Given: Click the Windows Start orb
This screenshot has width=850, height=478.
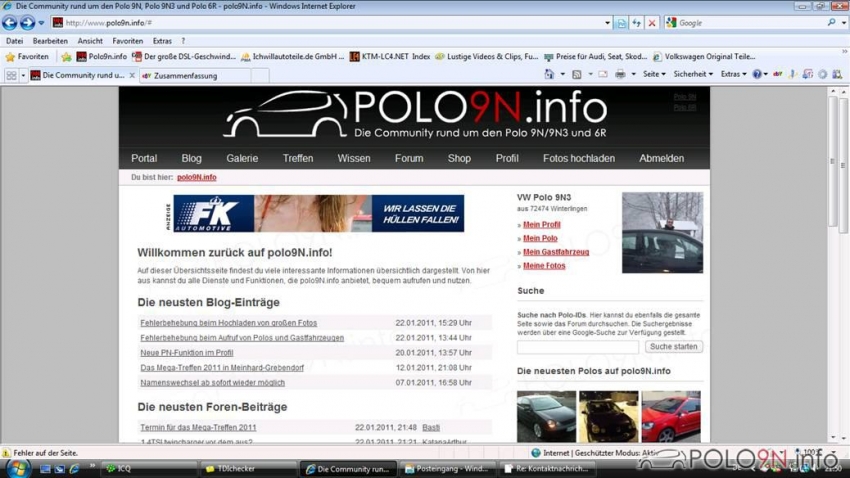Looking at the screenshot, I should [18, 469].
